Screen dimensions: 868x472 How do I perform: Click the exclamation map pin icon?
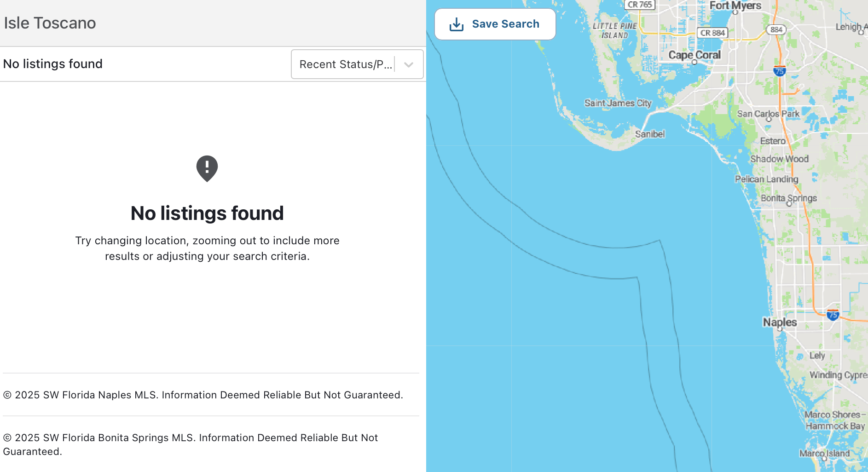207,168
